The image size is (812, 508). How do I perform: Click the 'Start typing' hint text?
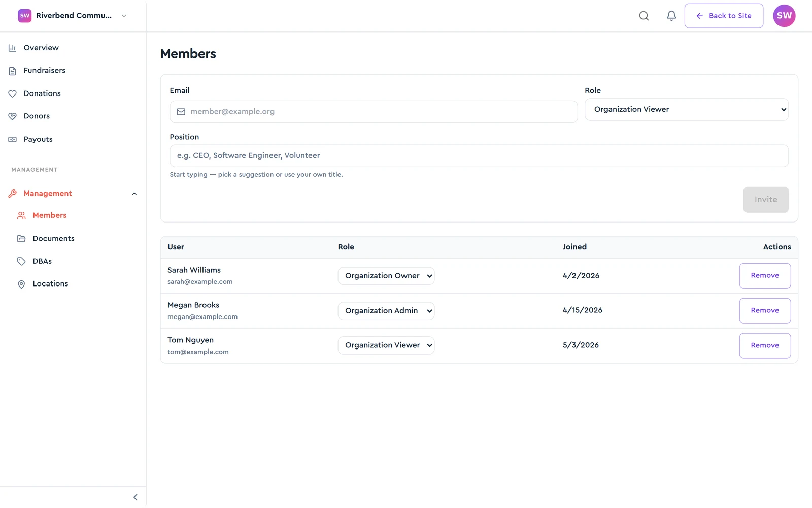[x=256, y=175]
